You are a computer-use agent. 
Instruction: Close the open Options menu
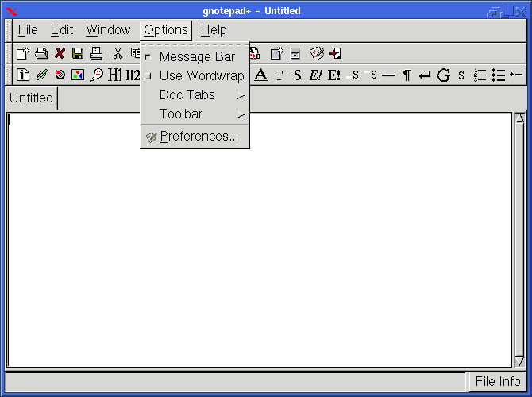click(x=166, y=30)
